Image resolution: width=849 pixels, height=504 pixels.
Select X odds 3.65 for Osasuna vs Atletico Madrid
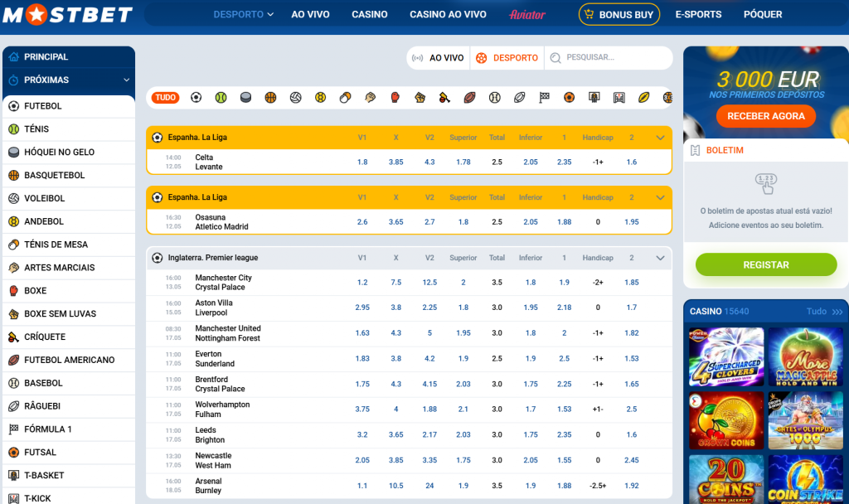pyautogui.click(x=395, y=222)
